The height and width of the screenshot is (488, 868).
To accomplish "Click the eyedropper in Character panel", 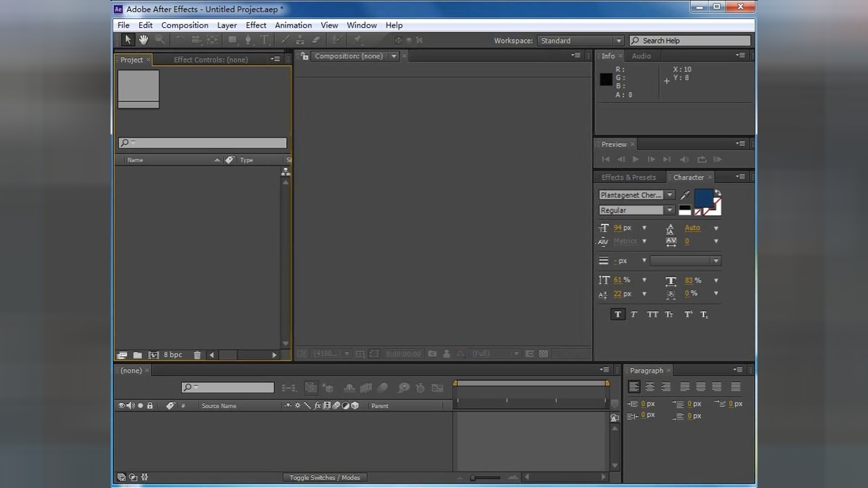I will [685, 195].
